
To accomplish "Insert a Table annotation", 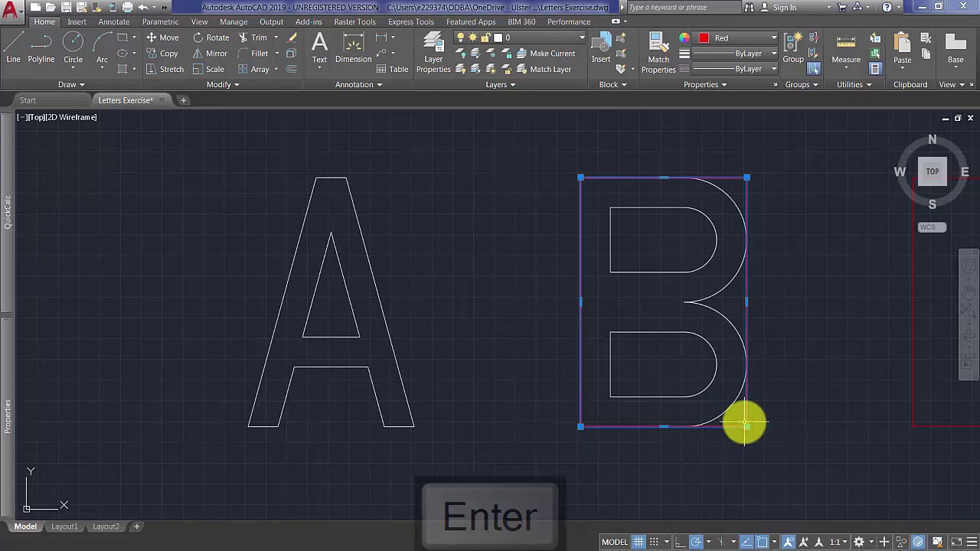I will tap(392, 69).
